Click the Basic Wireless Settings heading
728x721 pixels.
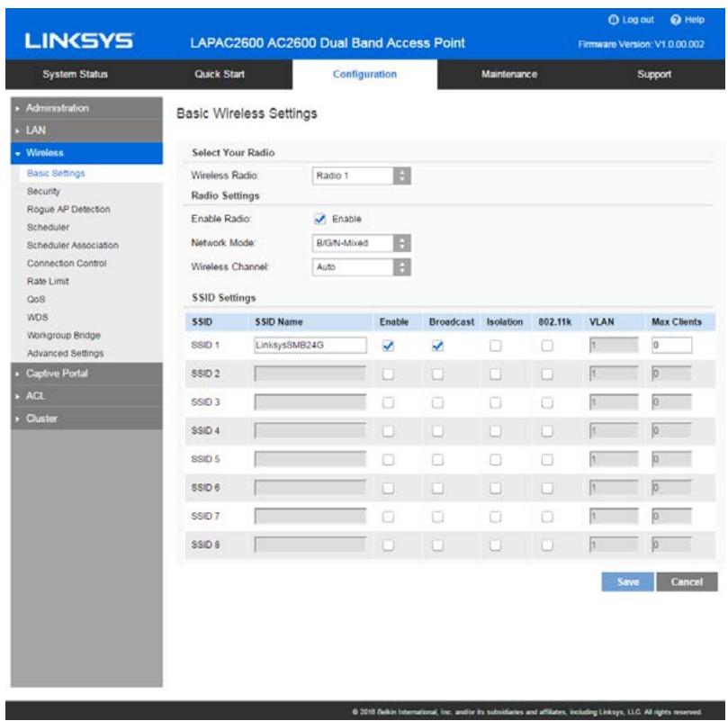coord(247,113)
